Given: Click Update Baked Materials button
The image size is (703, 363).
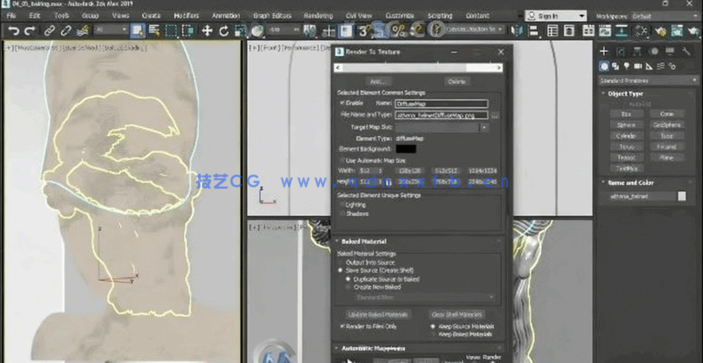Looking at the screenshot, I should pyautogui.click(x=378, y=314).
